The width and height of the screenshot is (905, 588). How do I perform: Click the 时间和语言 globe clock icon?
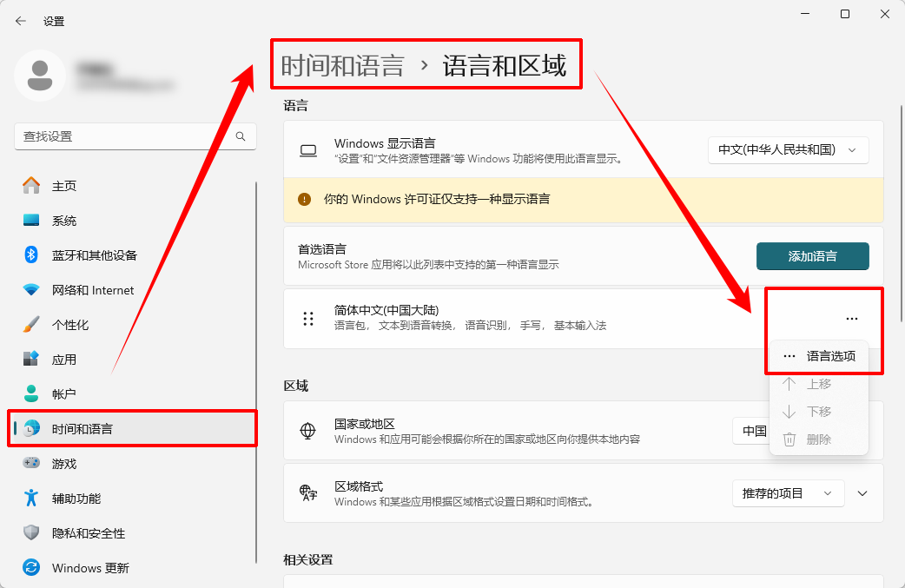[32, 428]
